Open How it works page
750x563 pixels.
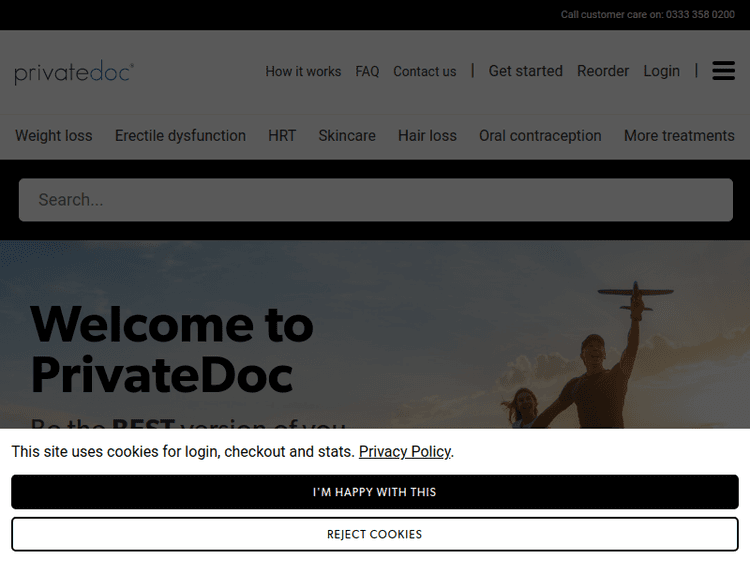pyautogui.click(x=303, y=71)
